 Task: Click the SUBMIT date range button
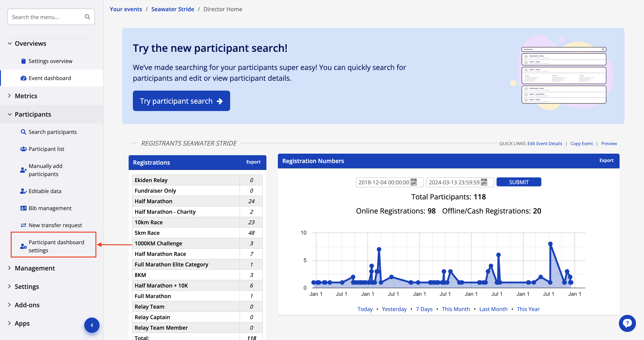[x=519, y=182]
